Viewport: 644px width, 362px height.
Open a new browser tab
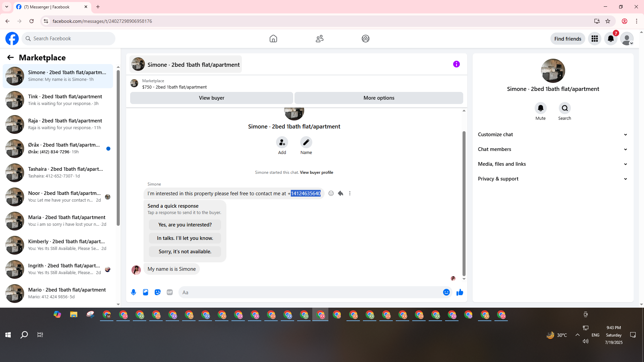click(98, 7)
